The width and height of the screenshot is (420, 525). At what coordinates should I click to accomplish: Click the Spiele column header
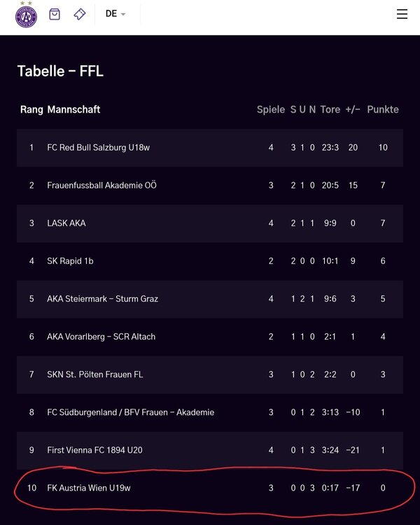tap(271, 109)
